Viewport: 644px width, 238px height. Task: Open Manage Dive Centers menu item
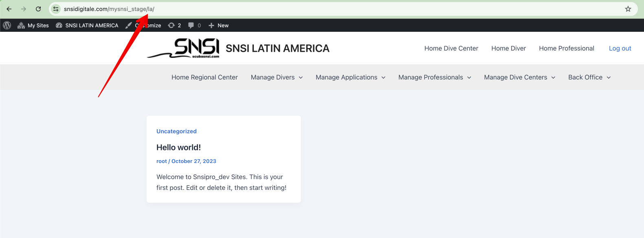[515, 77]
